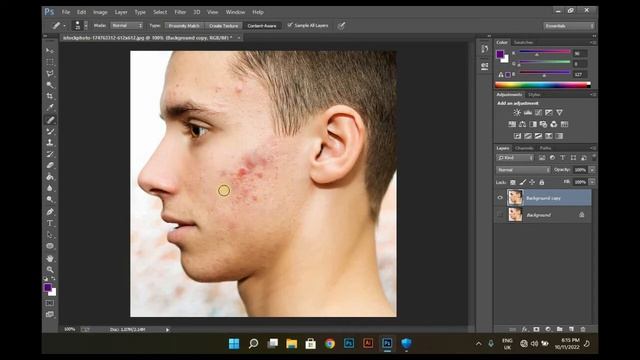Click the tablet pressure size icon
640x360 pixels.
point(341,26)
